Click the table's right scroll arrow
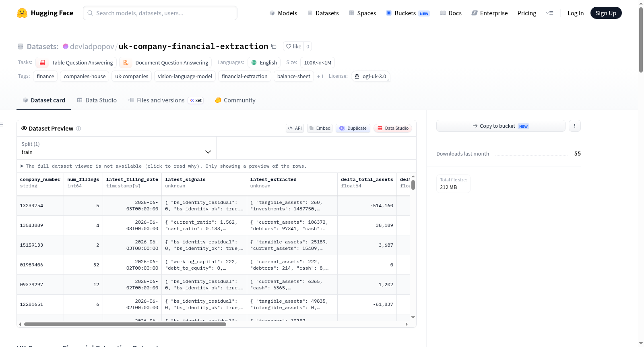The width and height of the screenshot is (644, 347). (x=407, y=324)
